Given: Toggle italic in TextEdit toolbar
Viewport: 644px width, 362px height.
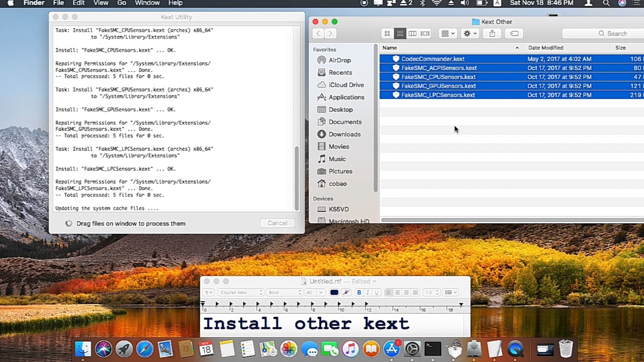Looking at the screenshot, I should (x=368, y=293).
